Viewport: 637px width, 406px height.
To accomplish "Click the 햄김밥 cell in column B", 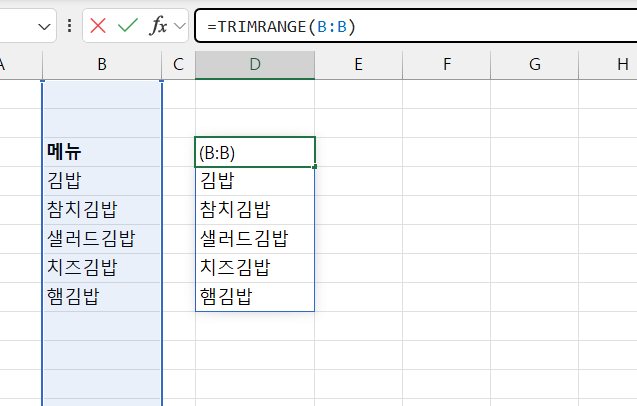I will 102,297.
